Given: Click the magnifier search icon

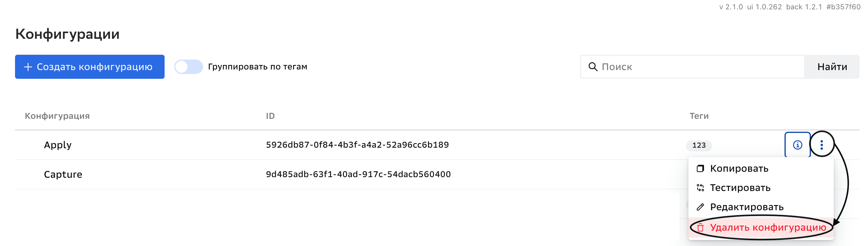Looking at the screenshot, I should tap(593, 66).
